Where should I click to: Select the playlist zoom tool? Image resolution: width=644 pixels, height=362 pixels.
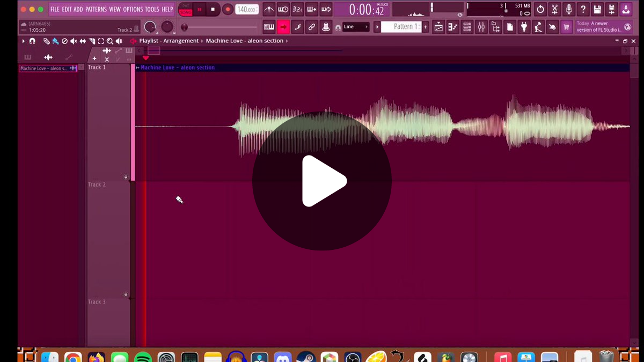[109, 41]
